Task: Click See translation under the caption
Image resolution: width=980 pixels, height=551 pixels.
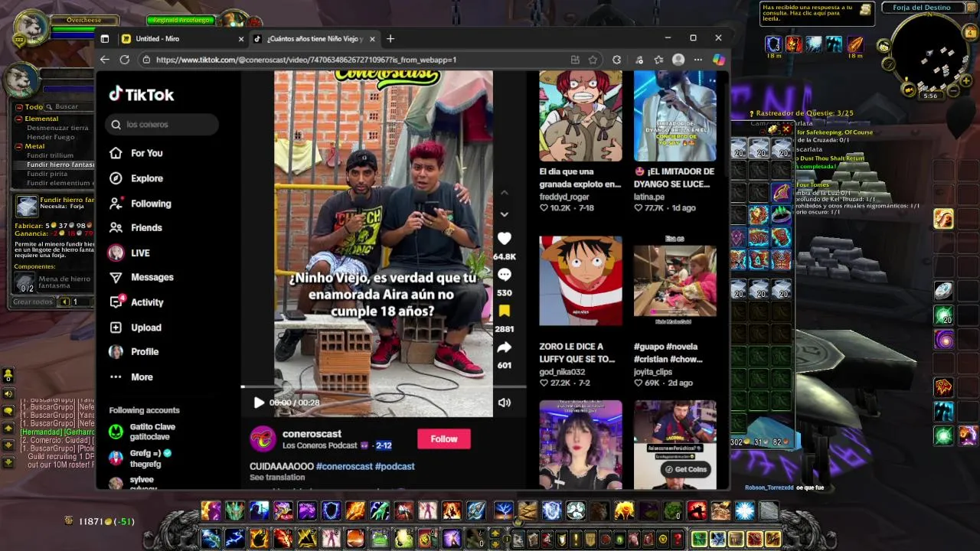Action: [277, 478]
